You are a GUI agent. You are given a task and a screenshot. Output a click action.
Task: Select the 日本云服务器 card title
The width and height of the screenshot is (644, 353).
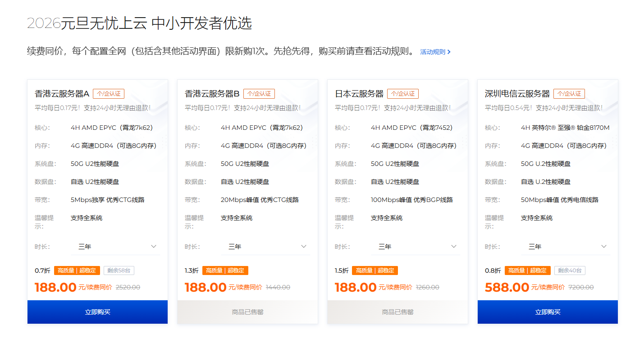click(359, 94)
